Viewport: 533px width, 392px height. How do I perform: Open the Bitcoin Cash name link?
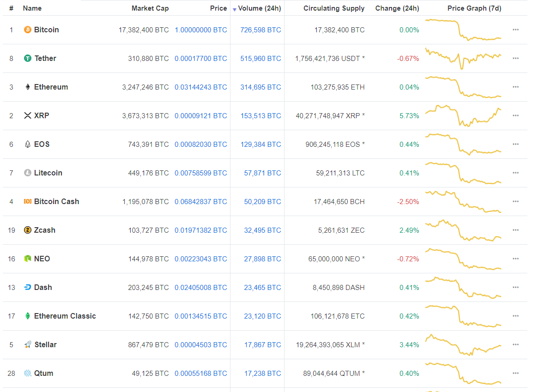56,201
